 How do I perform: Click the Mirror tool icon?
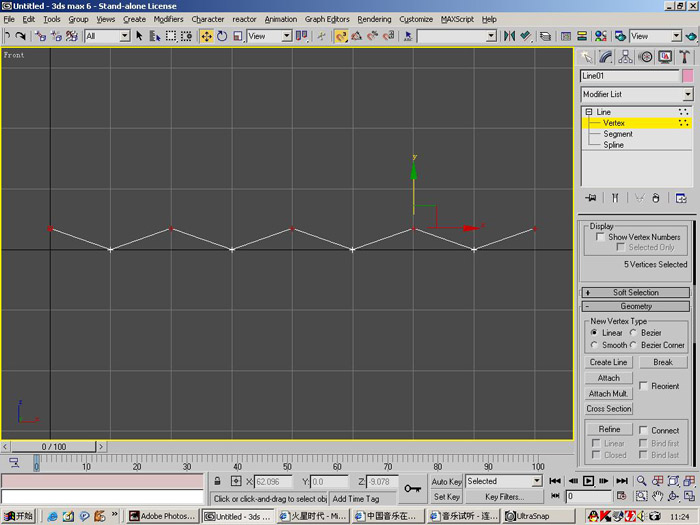point(509,36)
